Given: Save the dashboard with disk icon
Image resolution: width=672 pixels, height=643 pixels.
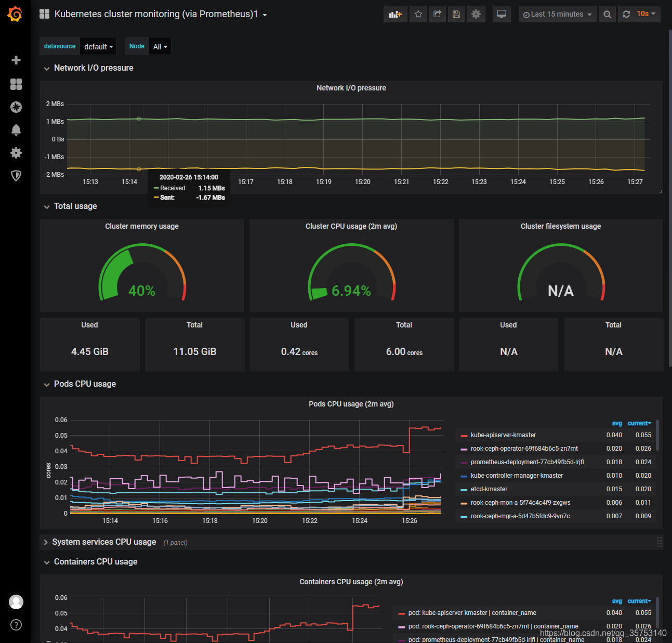Looking at the screenshot, I should tap(456, 14).
